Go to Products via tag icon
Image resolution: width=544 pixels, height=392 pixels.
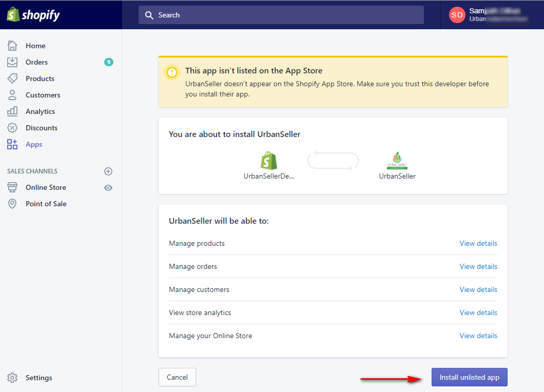(12, 79)
